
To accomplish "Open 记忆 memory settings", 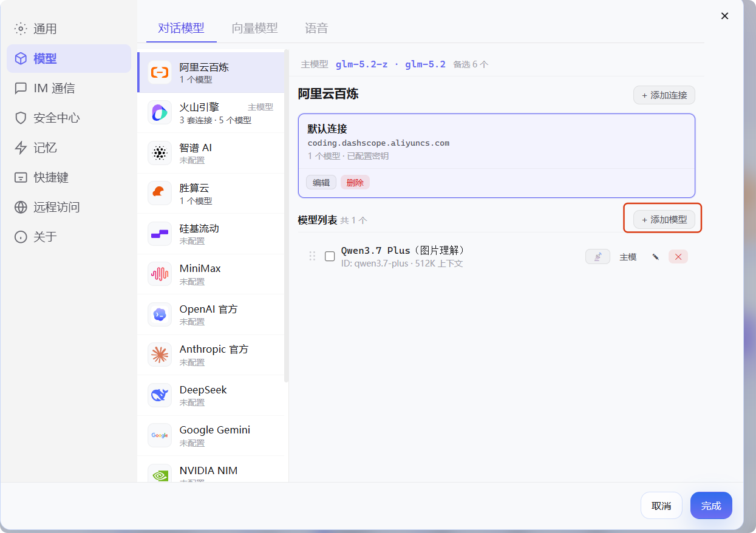I will pos(69,148).
